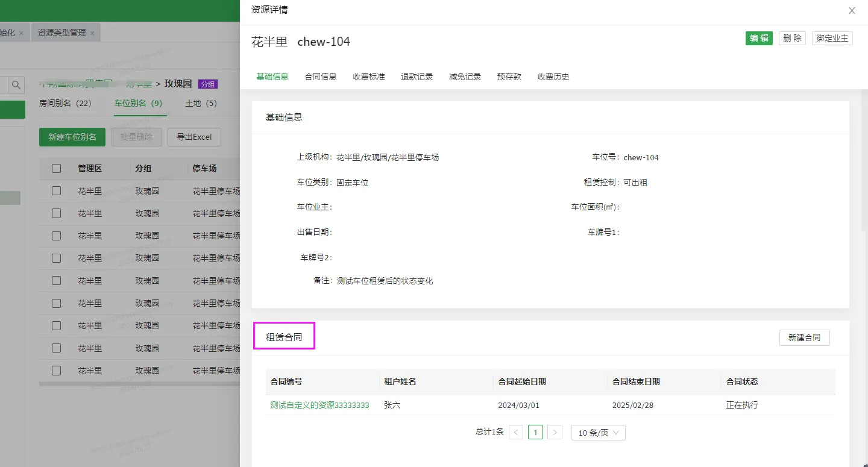The width and height of the screenshot is (868, 467).
Task: Click 新建车位别名 button in background page
Action: 72,137
